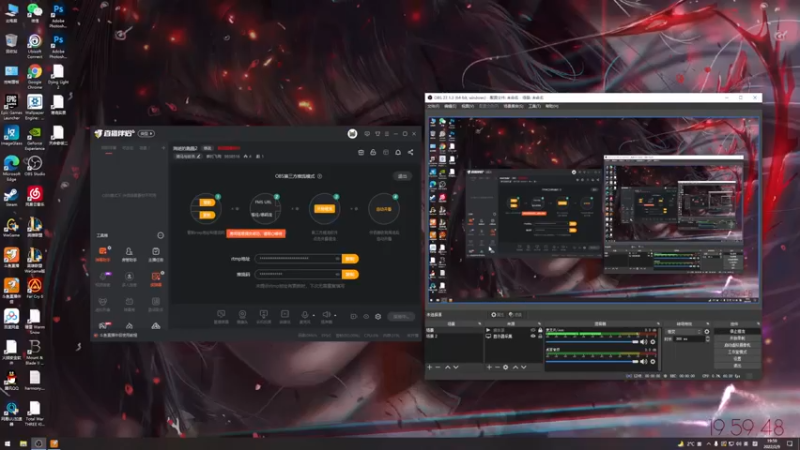Viewport: 800px width, 450px height.
Task: Toggle the lock on the display capture source
Action: (540, 336)
